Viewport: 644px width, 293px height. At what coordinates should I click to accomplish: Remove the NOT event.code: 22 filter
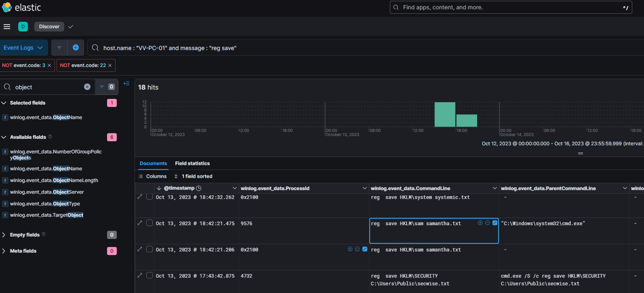[110, 65]
